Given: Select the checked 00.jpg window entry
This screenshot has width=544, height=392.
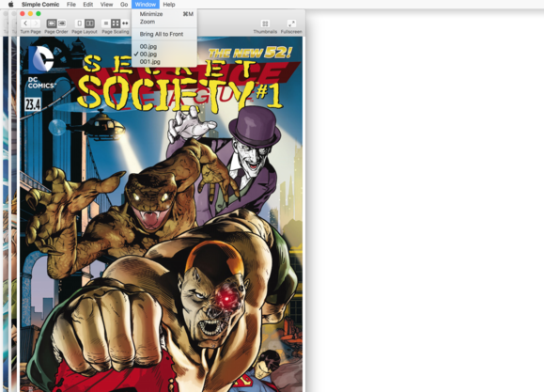Looking at the screenshot, I should click(164, 54).
